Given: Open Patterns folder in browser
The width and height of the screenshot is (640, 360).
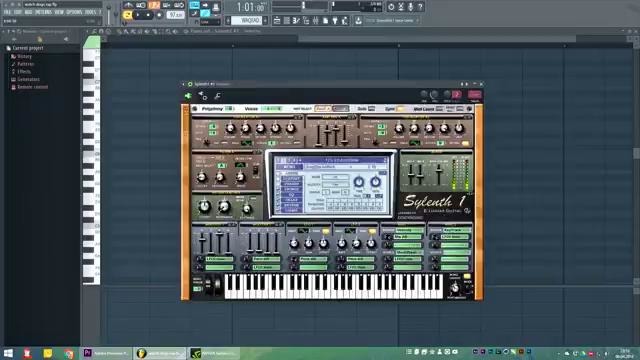Looking at the screenshot, I should [25, 64].
